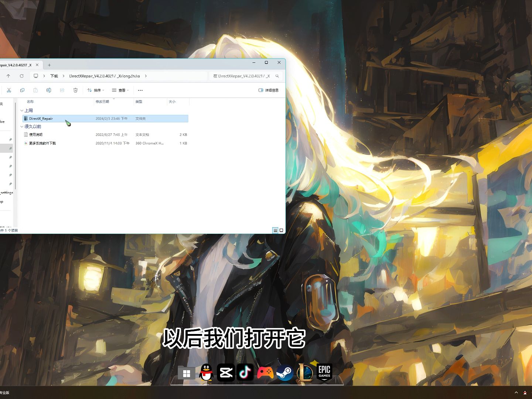The width and height of the screenshot is (532, 399).
Task: Sort by 大小 column header
Action: tap(172, 102)
